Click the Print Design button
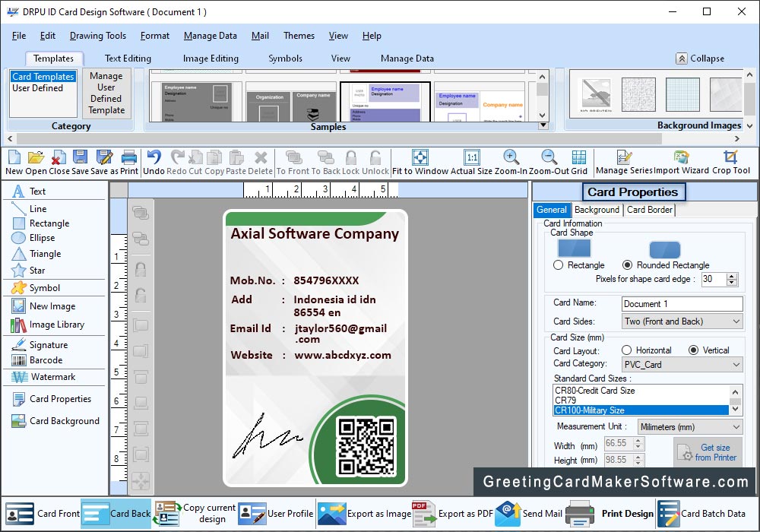This screenshot has width=760, height=532. [x=610, y=514]
